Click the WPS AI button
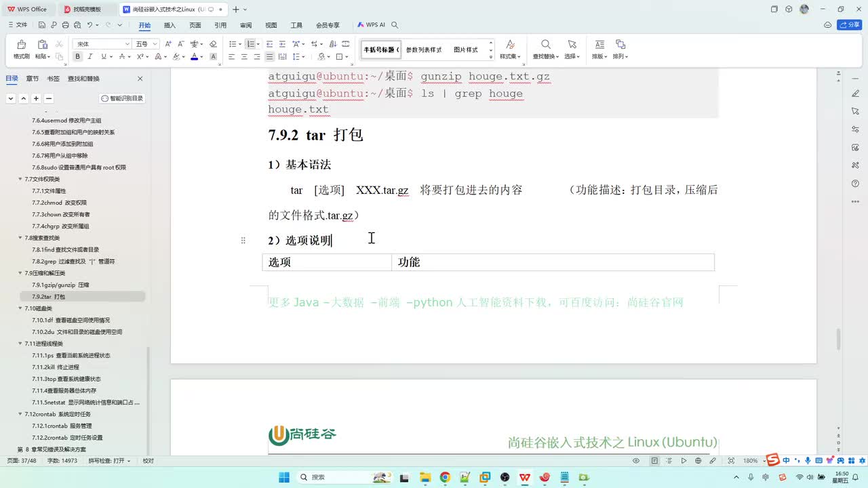The image size is (868, 488). tap(371, 25)
